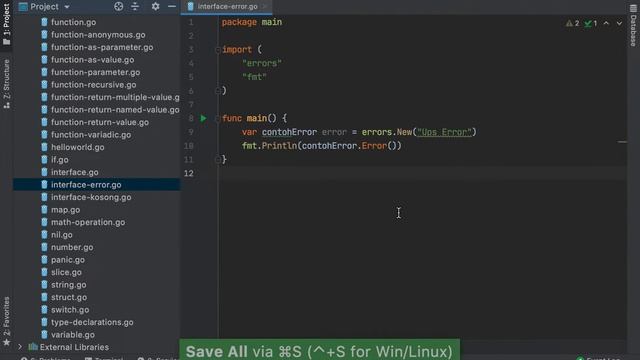
Task: Open function-anonymous.go file
Action: click(98, 35)
